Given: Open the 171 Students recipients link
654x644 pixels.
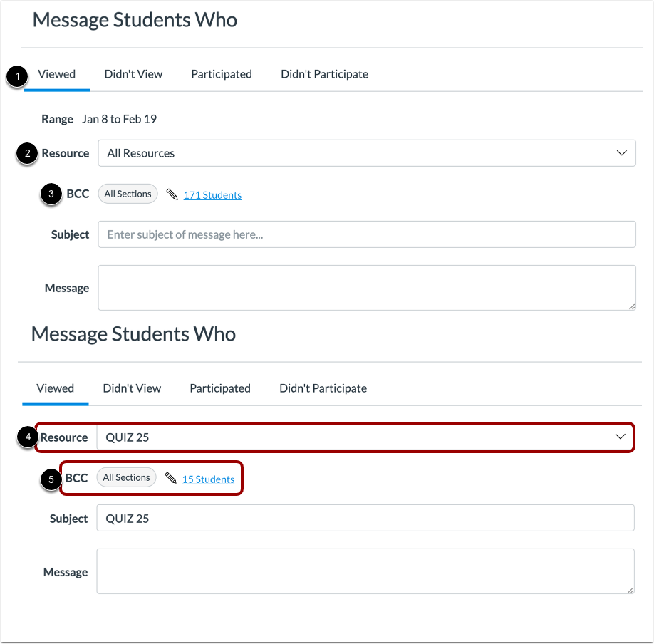Looking at the screenshot, I should (212, 194).
